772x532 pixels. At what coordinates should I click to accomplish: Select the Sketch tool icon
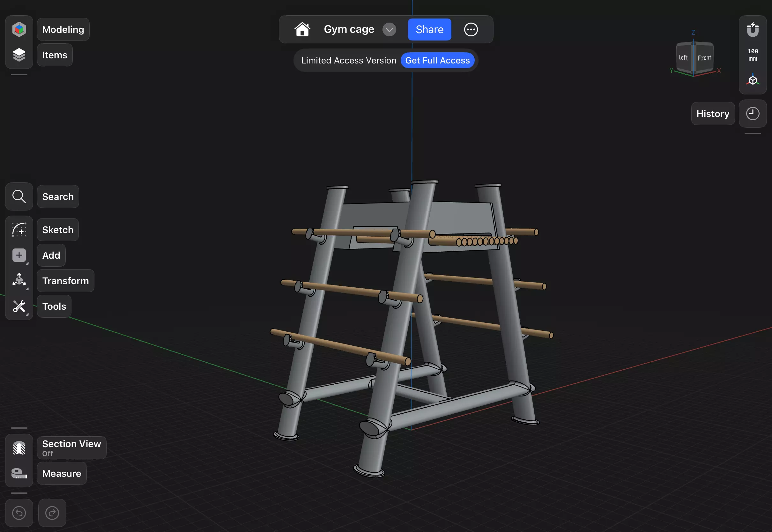19,230
